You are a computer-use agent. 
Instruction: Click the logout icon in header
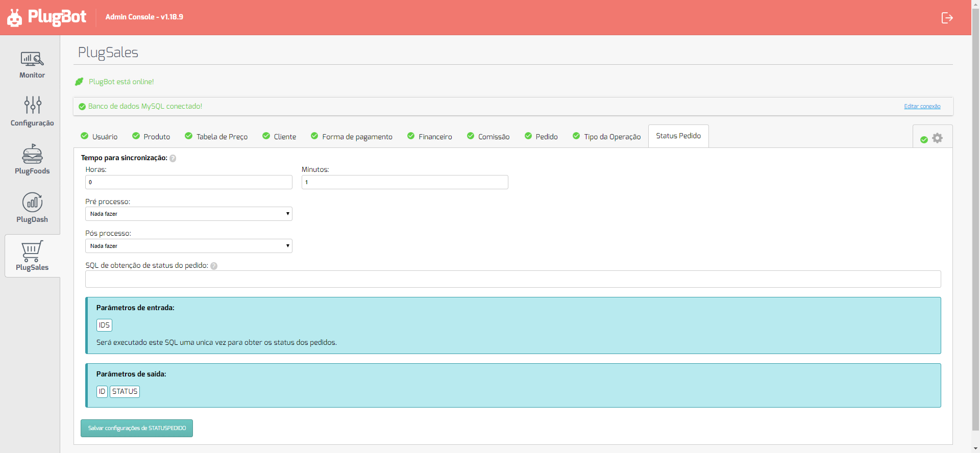click(x=947, y=18)
